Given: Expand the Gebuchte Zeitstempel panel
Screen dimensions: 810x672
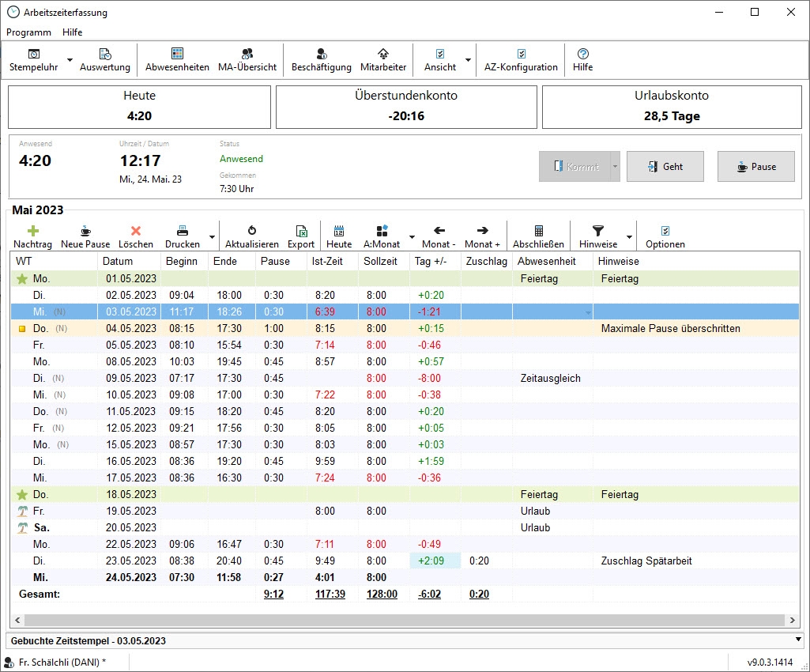Looking at the screenshot, I should (x=798, y=638).
